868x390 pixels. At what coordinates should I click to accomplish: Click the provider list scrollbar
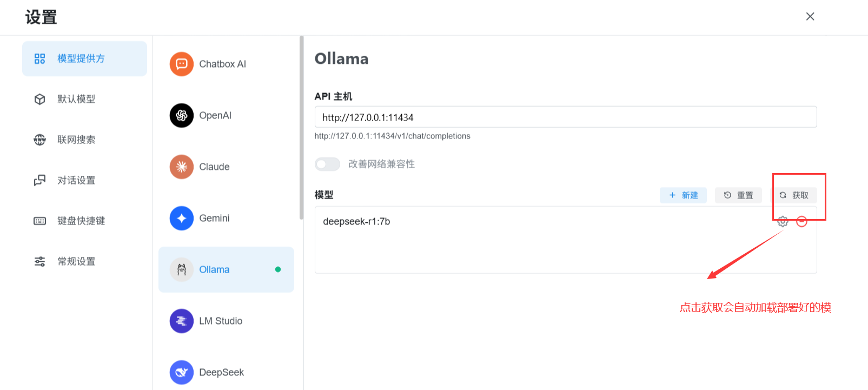(301, 128)
